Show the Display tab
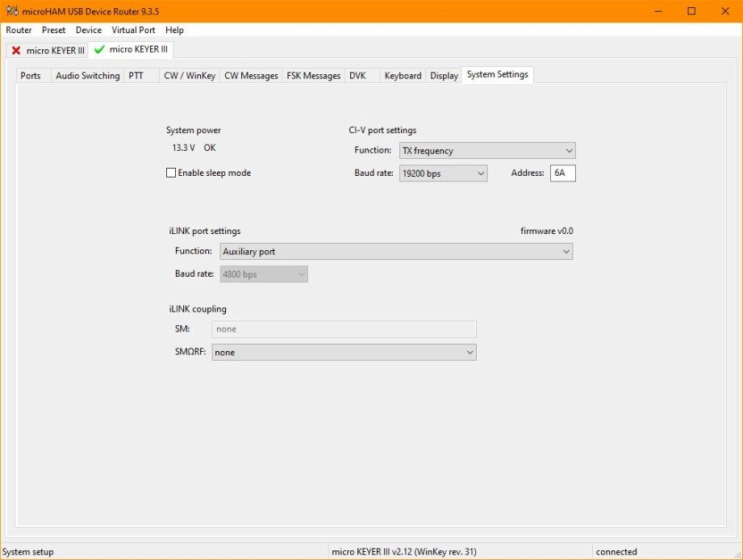 coord(444,76)
